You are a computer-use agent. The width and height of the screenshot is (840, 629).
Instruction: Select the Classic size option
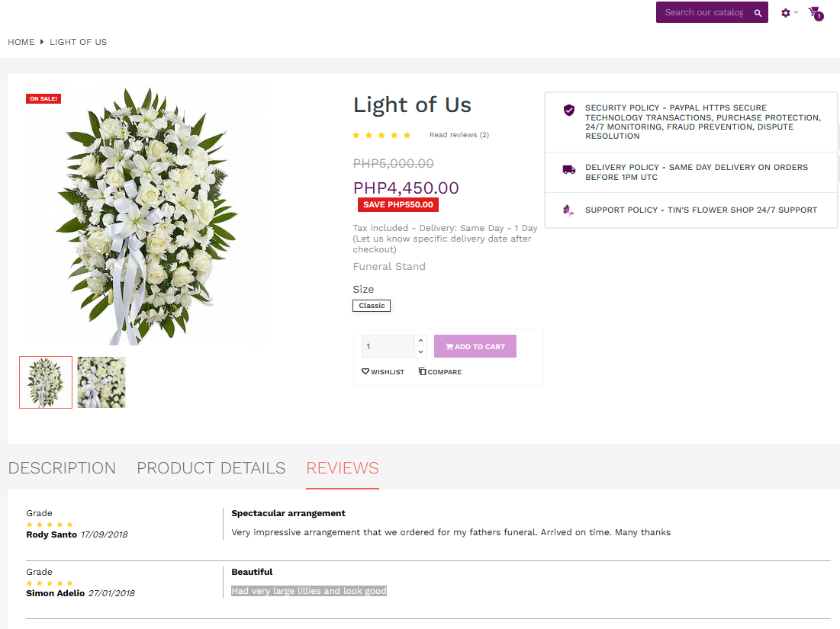pyautogui.click(x=372, y=306)
